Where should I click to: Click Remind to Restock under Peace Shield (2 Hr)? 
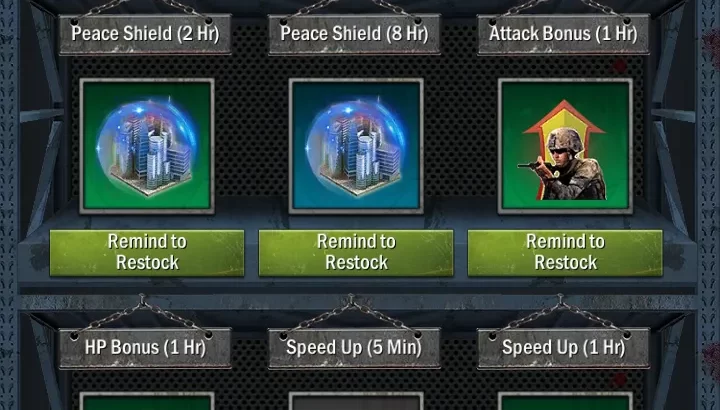point(147,253)
